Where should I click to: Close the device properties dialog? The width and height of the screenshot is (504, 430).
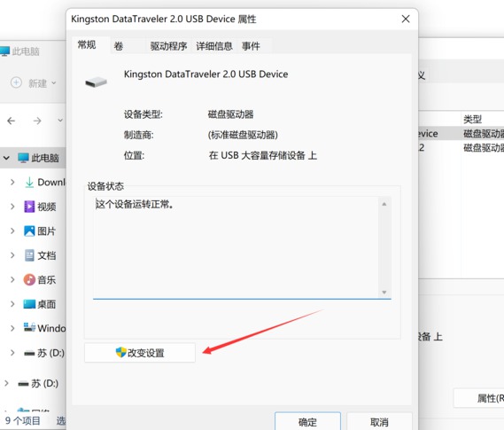pyautogui.click(x=406, y=19)
